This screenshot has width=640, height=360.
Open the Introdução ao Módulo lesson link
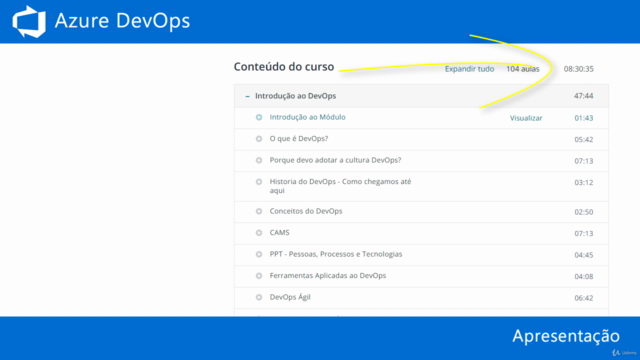[x=307, y=117]
